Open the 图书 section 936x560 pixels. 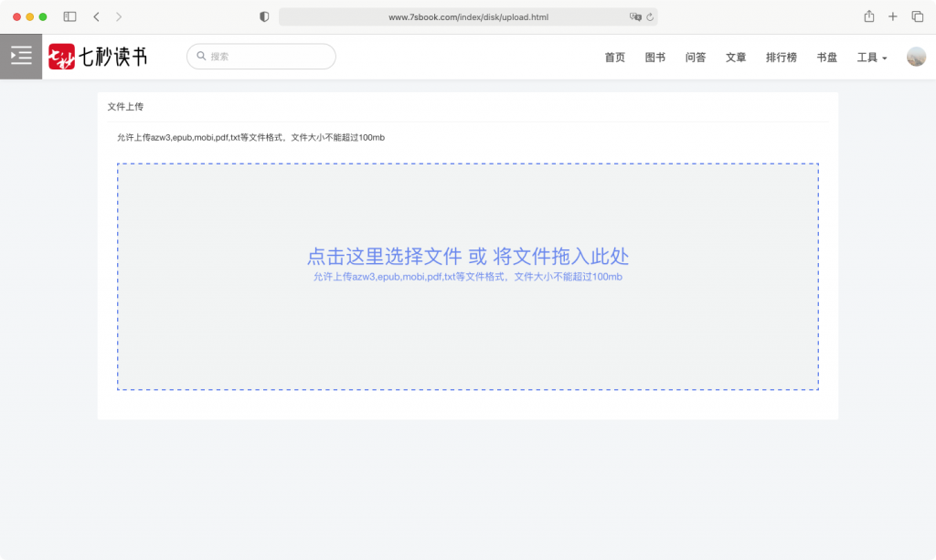(x=654, y=58)
